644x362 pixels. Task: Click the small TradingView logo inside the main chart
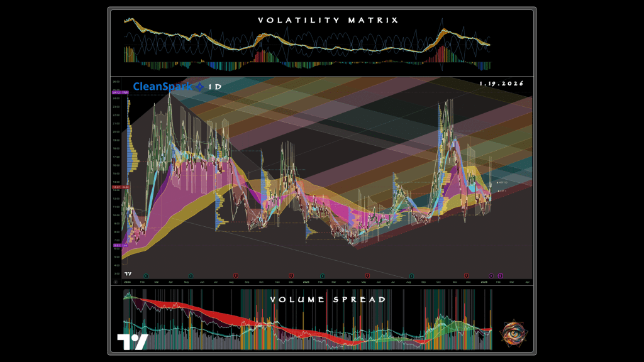click(x=128, y=274)
